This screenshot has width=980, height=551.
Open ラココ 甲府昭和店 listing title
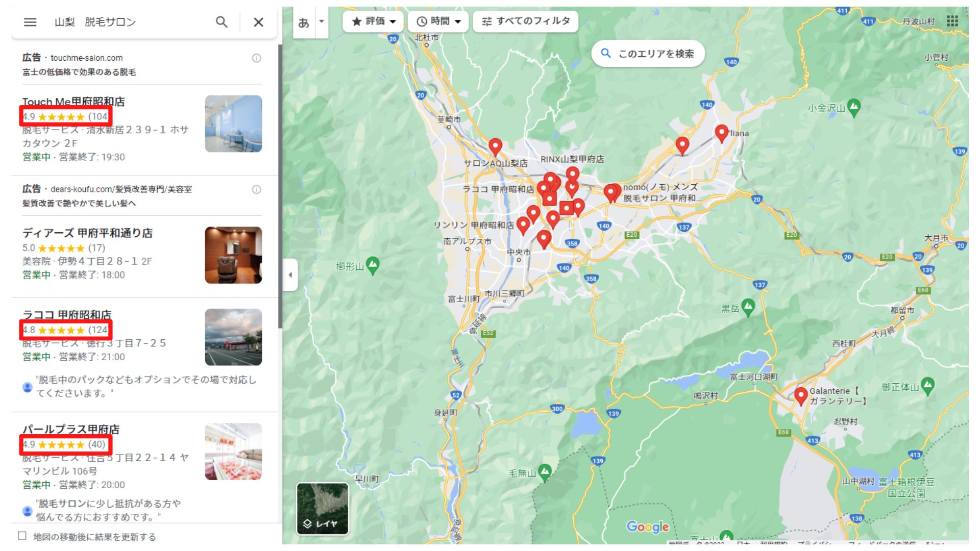coord(67,315)
